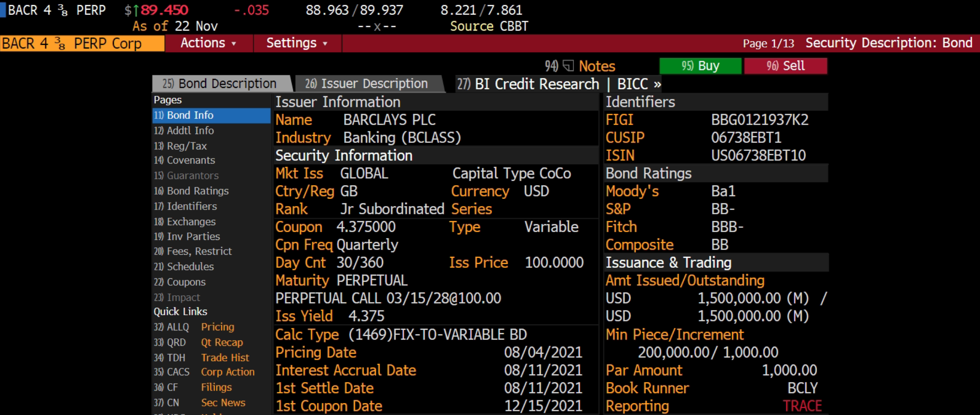This screenshot has height=415, width=980.
Task: Click the Maturity field label
Action: 302,280
